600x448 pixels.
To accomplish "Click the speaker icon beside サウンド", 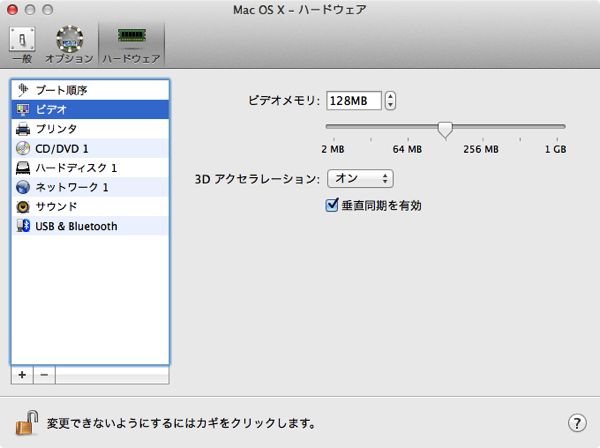I will coord(23,207).
